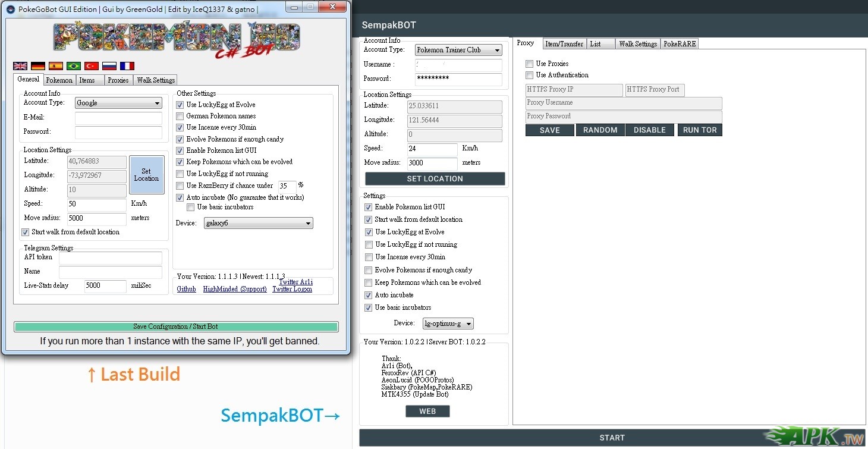
Task: Open the Github link
Action: [x=187, y=289]
